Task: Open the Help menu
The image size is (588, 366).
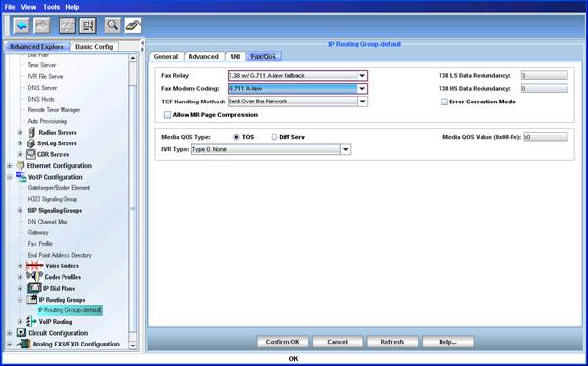Action: [72, 7]
